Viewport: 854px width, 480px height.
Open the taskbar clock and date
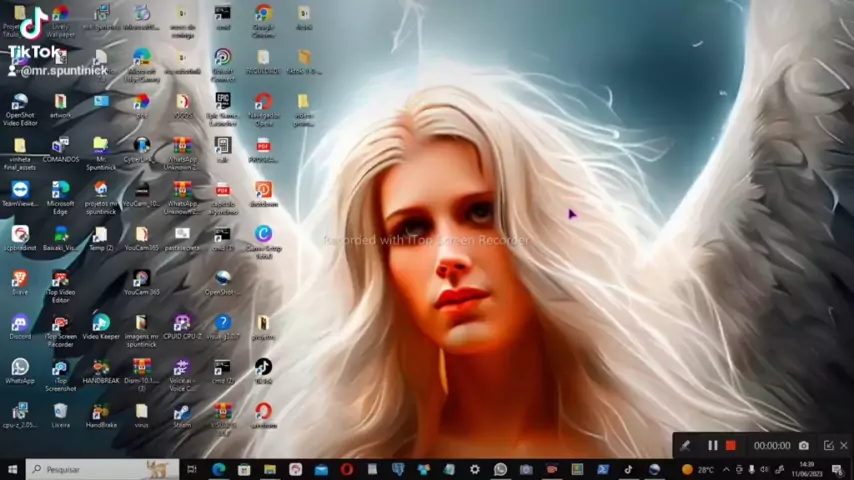coord(807,469)
